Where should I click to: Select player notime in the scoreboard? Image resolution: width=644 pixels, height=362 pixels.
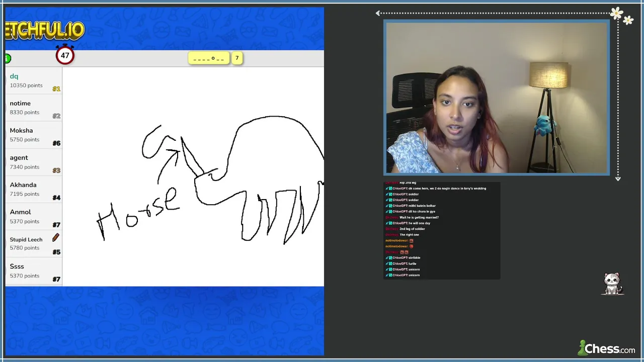(x=34, y=108)
